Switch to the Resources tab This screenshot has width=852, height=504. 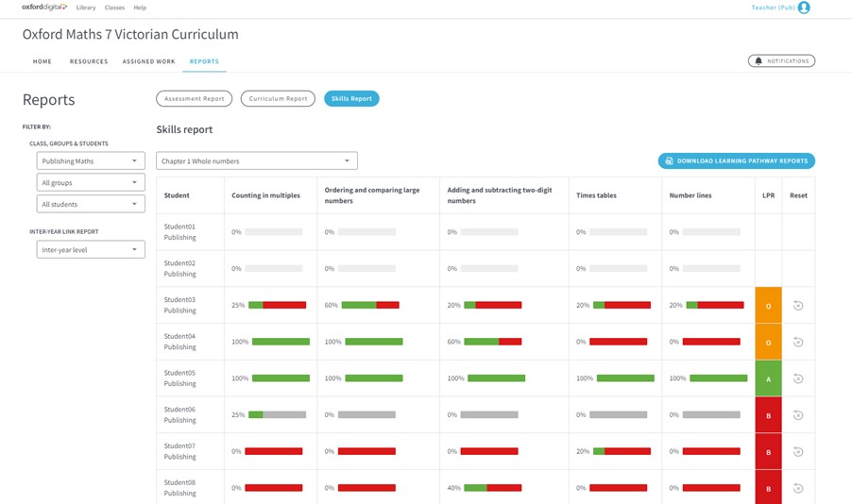89,61
